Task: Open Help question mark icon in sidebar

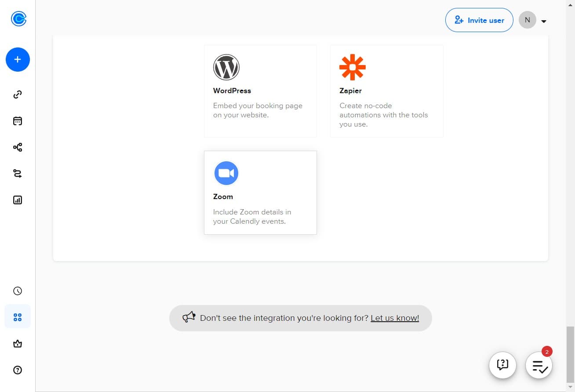Action: point(18,370)
